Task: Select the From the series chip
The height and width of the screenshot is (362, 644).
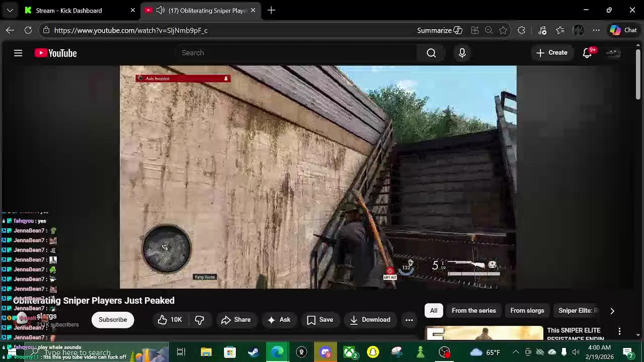Action: click(x=473, y=311)
